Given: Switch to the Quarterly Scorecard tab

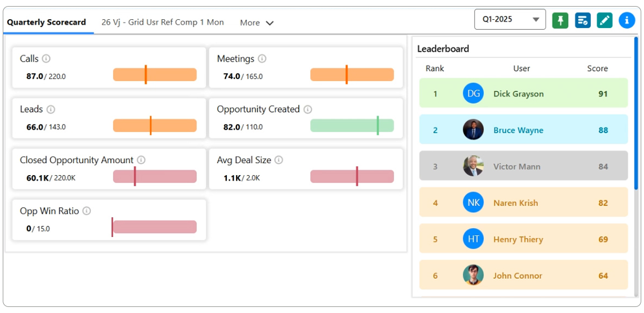Looking at the screenshot, I should pos(47,23).
